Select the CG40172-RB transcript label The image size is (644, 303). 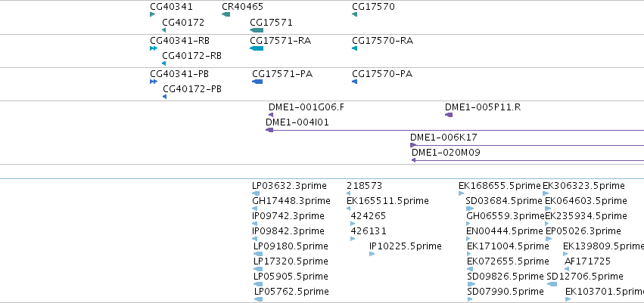pos(191,56)
